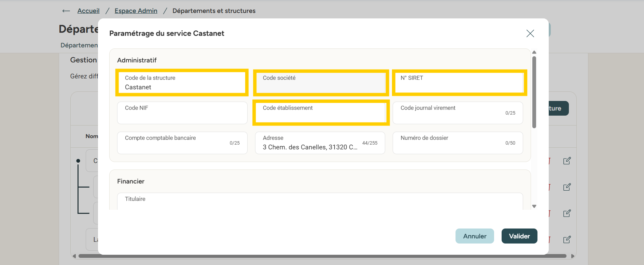The height and width of the screenshot is (265, 644).
Task: Click the horizontal scrollbar under the table
Action: click(x=322, y=256)
